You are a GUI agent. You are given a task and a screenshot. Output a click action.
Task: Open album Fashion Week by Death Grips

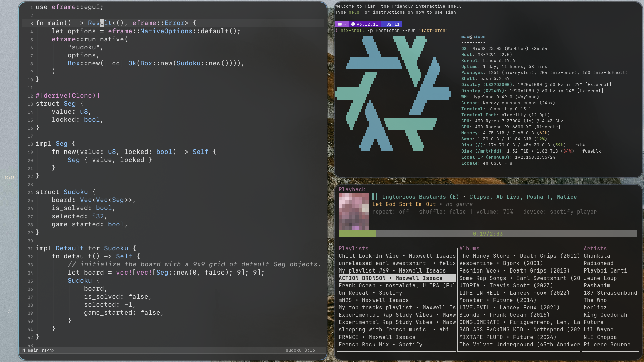[x=519, y=270]
